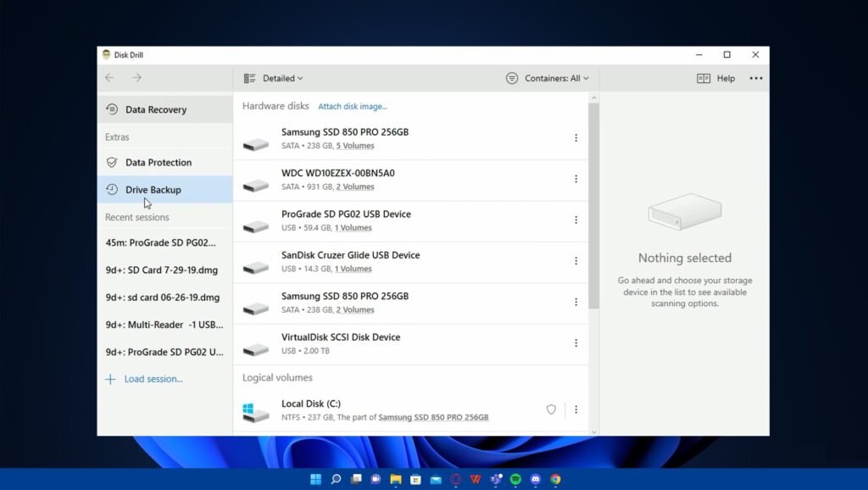
Task: Open the kebab menu for VirtualDisk SCSI
Action: [x=576, y=343]
